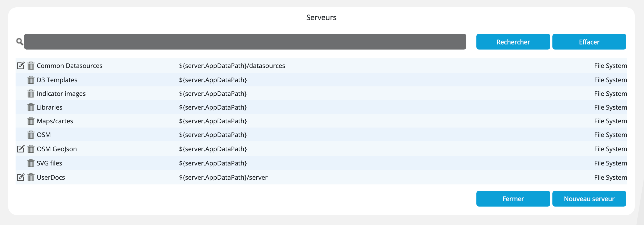This screenshot has height=225, width=644.
Task: Delete the Maps/cartes server
Action: tap(31, 121)
